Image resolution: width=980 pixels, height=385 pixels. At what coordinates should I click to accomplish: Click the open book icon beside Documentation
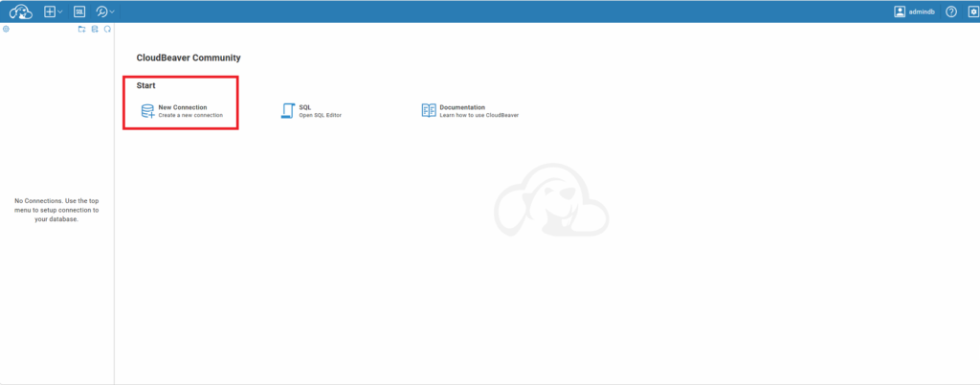click(x=429, y=111)
